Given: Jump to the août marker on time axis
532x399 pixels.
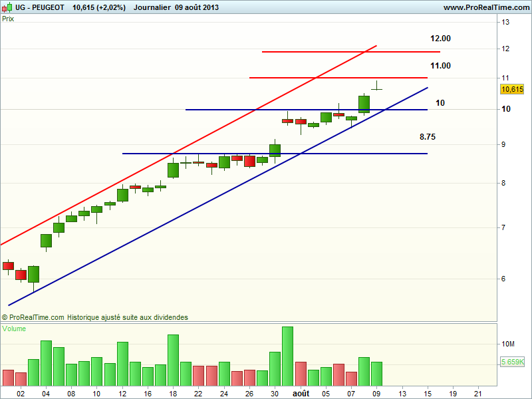Looking at the screenshot, I should (301, 394).
